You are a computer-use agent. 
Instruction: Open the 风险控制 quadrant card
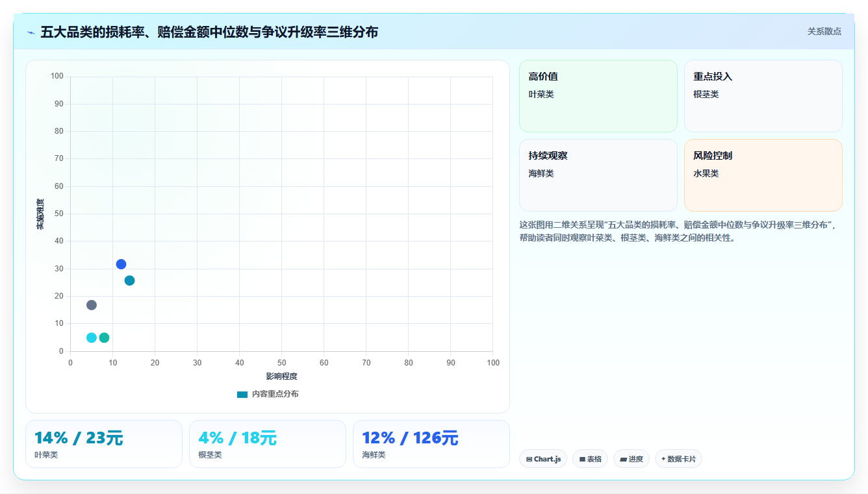pyautogui.click(x=763, y=175)
